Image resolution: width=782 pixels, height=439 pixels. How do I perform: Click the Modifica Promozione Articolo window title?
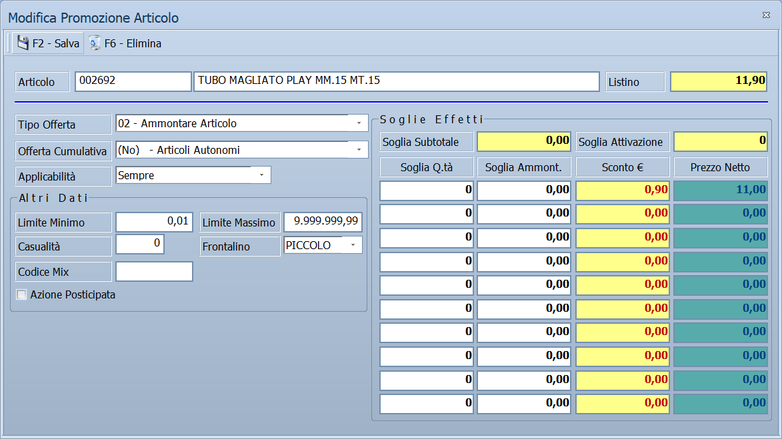[x=93, y=17]
